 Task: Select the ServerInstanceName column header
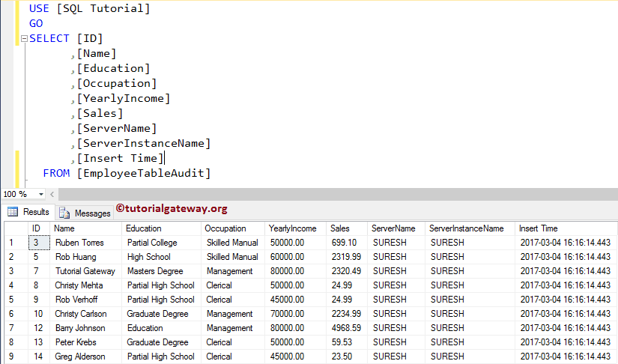pos(470,228)
